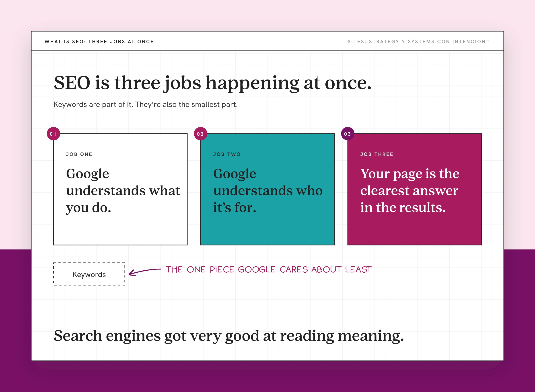The image size is (535, 392).
Task: Select the Job Three magenta card
Action: click(x=415, y=189)
